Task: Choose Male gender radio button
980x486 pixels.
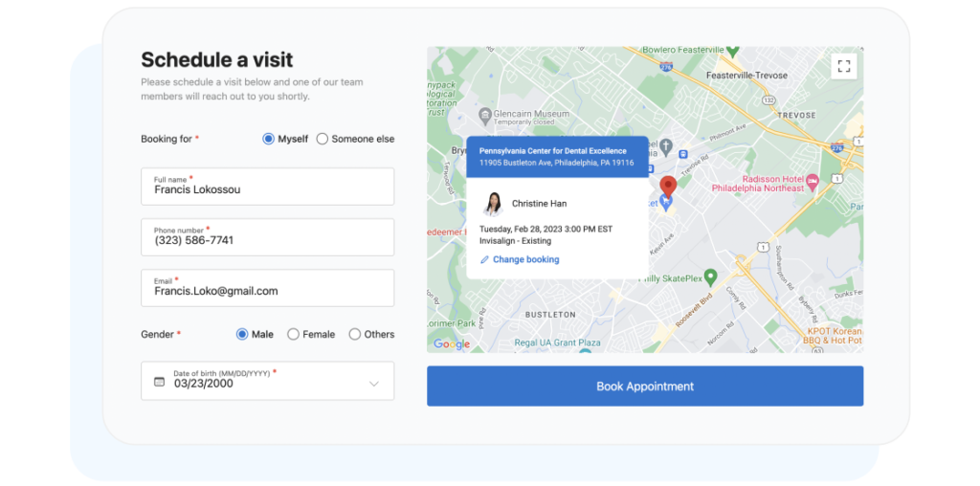Action: (242, 334)
